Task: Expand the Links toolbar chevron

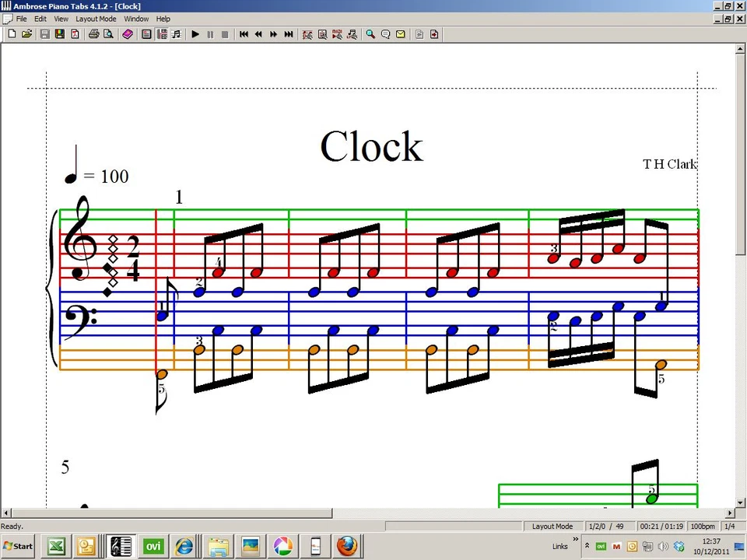Action: coord(576,540)
